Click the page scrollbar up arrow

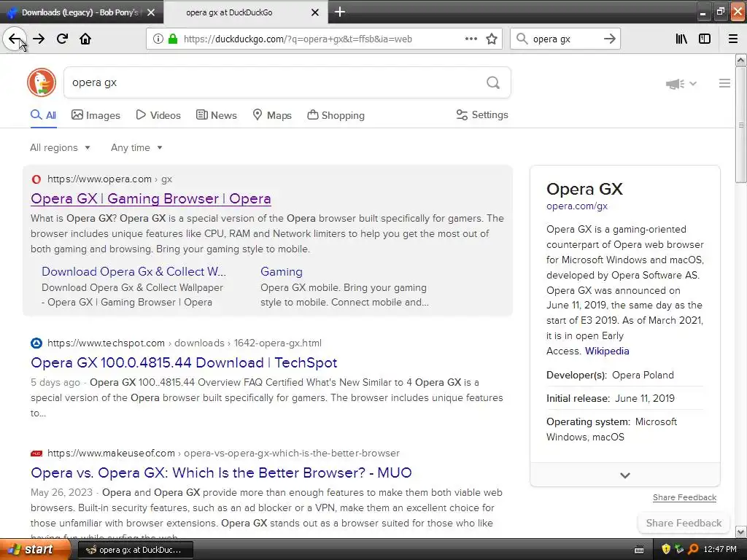[741, 60]
